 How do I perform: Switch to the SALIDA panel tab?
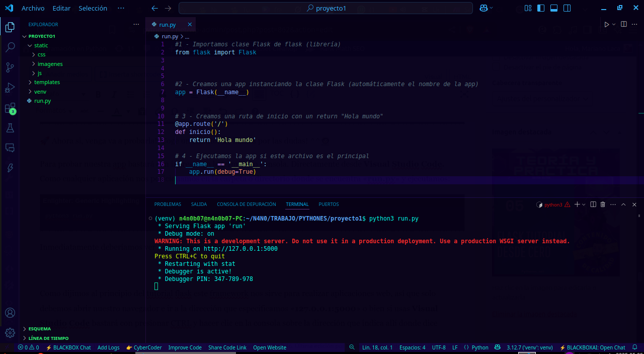(x=199, y=204)
